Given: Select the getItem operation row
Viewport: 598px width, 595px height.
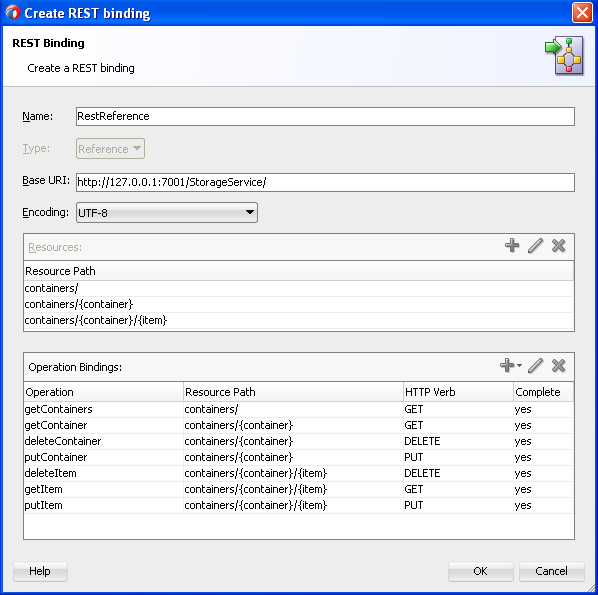Looking at the screenshot, I should (299, 489).
